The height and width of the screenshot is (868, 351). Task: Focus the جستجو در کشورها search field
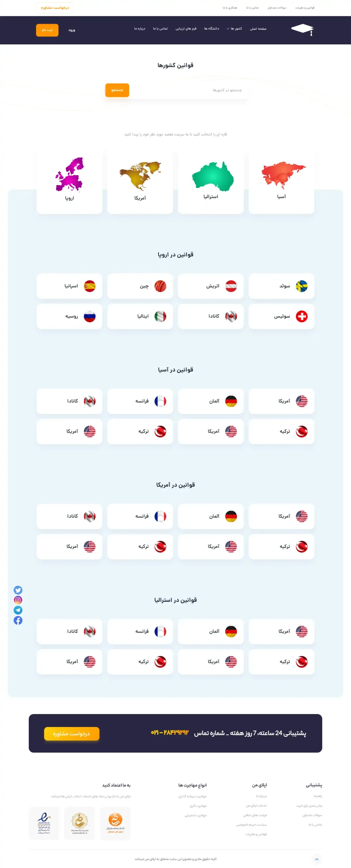click(189, 90)
